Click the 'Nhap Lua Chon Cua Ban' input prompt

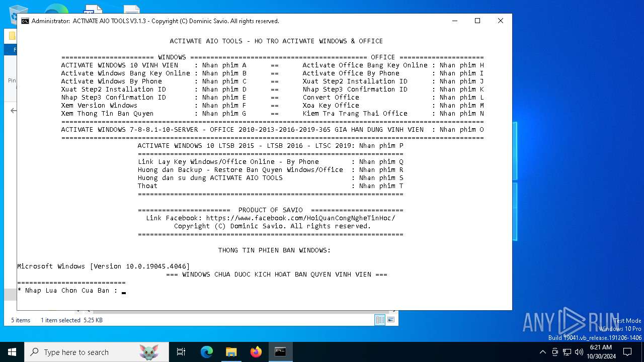(71, 291)
